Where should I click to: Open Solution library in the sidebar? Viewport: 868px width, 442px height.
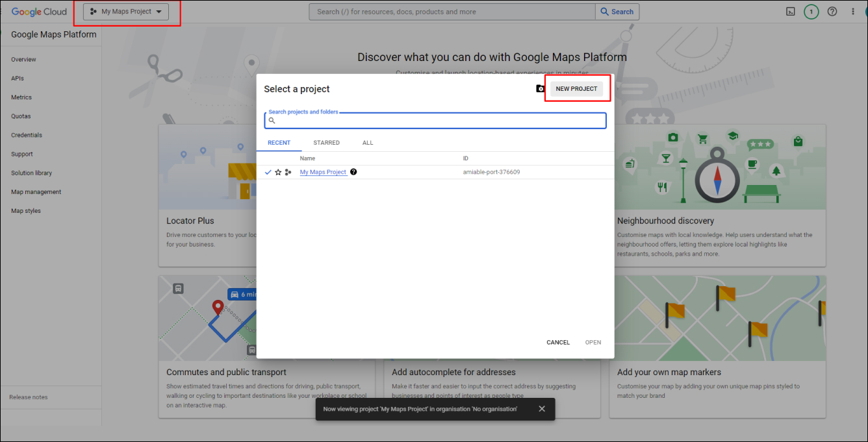(x=31, y=173)
